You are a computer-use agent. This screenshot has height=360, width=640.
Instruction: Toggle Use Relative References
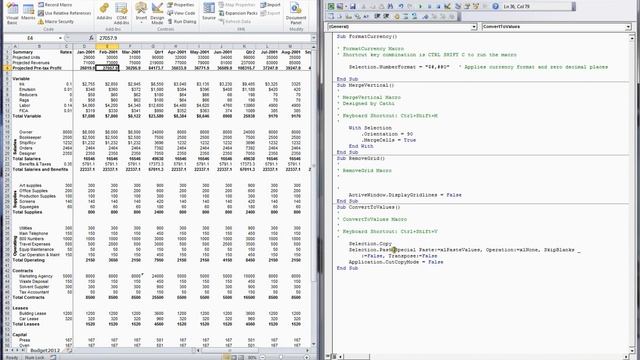click(x=64, y=13)
